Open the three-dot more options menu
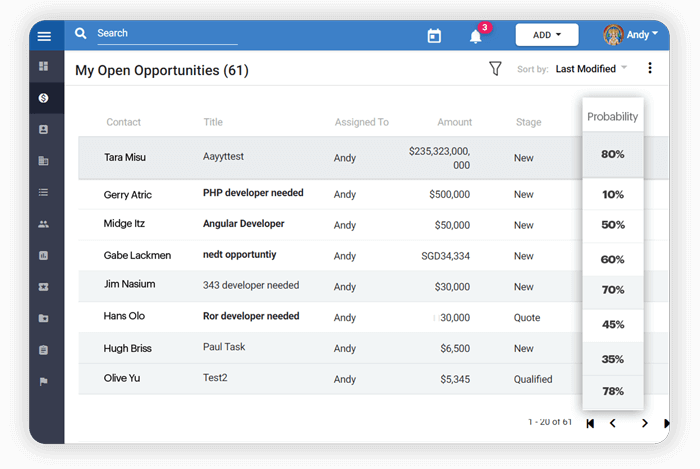700x469 pixels. pos(650,68)
